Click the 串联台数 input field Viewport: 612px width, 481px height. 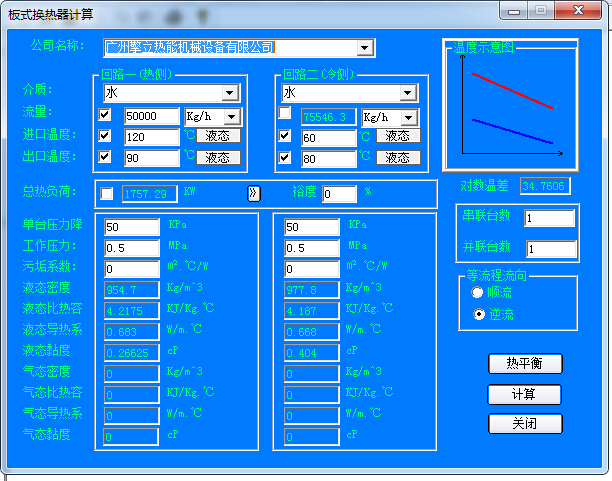tap(549, 218)
